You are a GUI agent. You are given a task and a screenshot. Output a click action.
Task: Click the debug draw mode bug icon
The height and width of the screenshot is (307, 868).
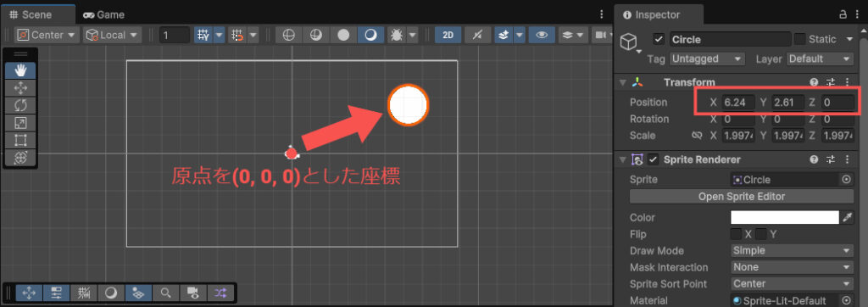[x=397, y=35]
